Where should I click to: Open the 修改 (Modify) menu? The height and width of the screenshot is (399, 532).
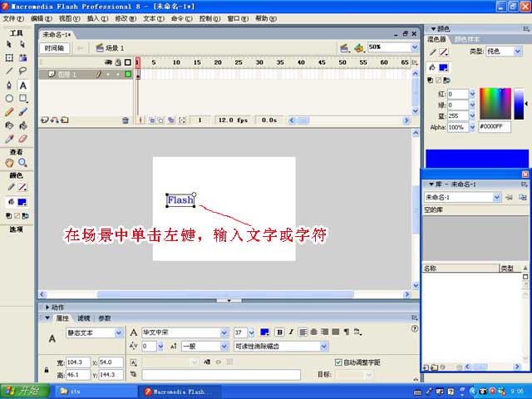coord(122,17)
